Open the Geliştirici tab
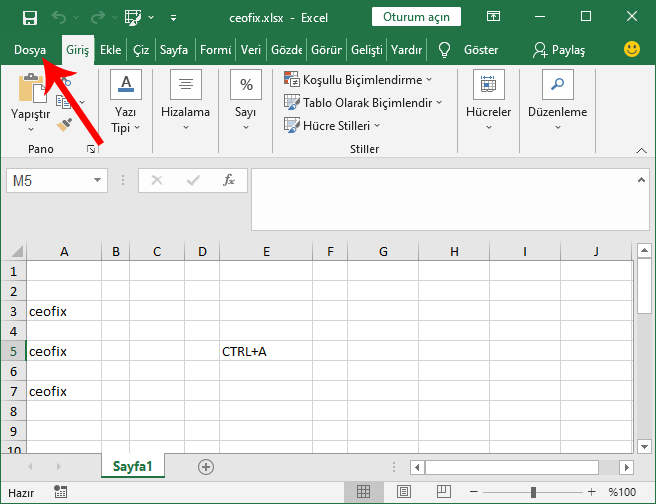The width and height of the screenshot is (656, 504). (x=366, y=50)
